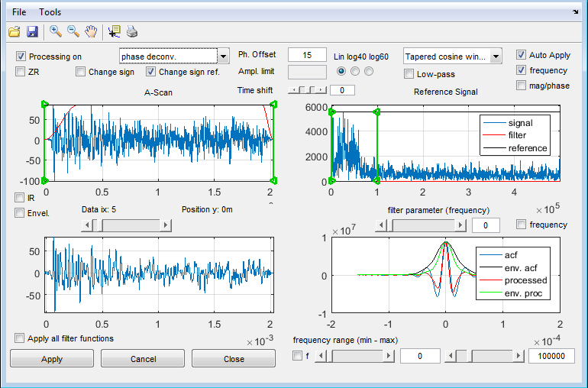The image size is (588, 388).
Task: Enable the Envel. checkbox
Action: tap(19, 213)
